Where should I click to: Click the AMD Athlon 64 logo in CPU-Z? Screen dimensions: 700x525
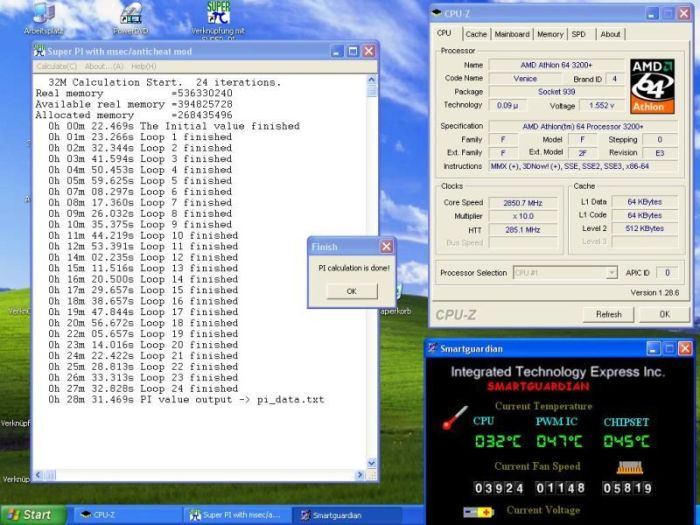click(652, 87)
